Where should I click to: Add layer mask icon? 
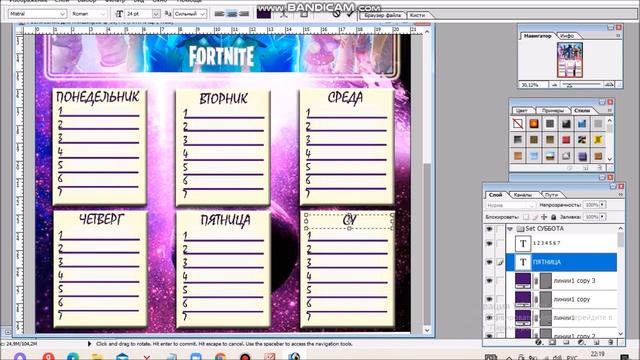coord(552,342)
